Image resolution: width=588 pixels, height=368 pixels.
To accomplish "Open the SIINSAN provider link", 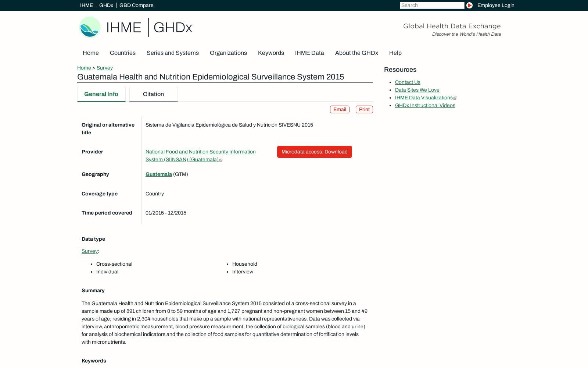I will tap(201, 156).
